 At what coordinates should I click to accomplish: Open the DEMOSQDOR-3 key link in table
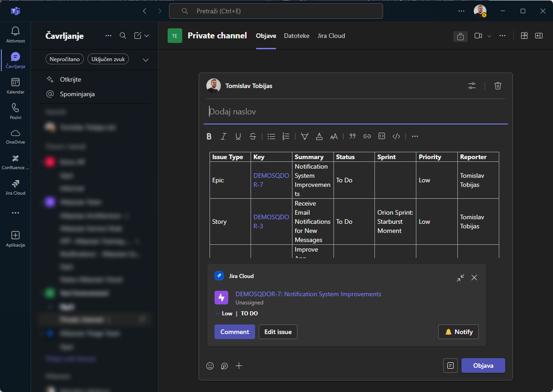[x=271, y=221]
